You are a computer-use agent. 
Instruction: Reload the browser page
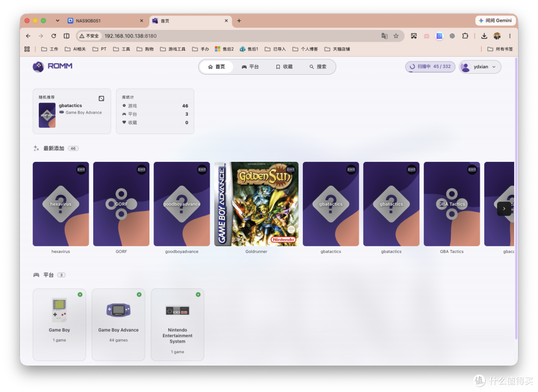[x=53, y=36]
